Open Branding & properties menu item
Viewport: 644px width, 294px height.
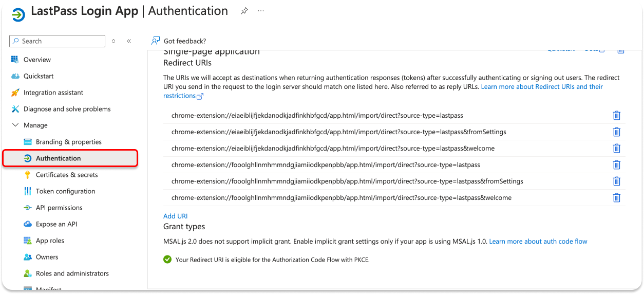[69, 142]
